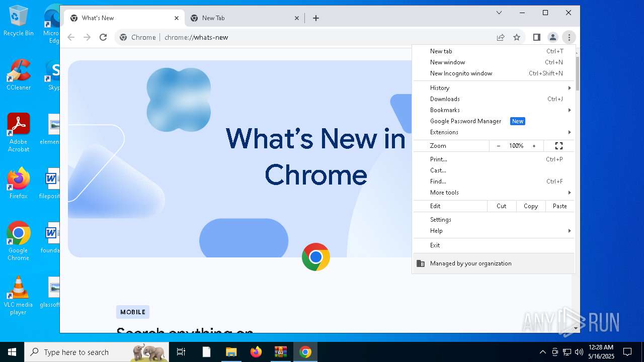Click the three-dot Chrome menu button
Image resolution: width=644 pixels, height=362 pixels.
click(569, 37)
